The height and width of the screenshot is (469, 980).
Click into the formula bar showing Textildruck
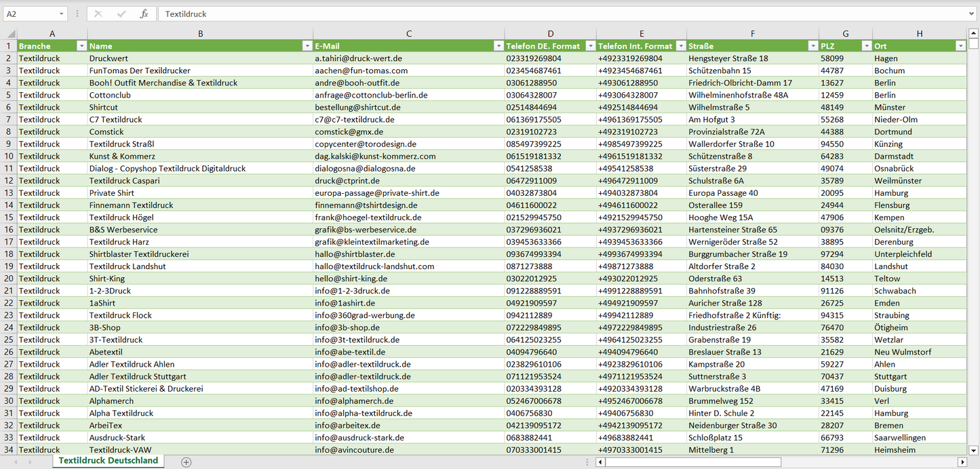click(x=543, y=14)
